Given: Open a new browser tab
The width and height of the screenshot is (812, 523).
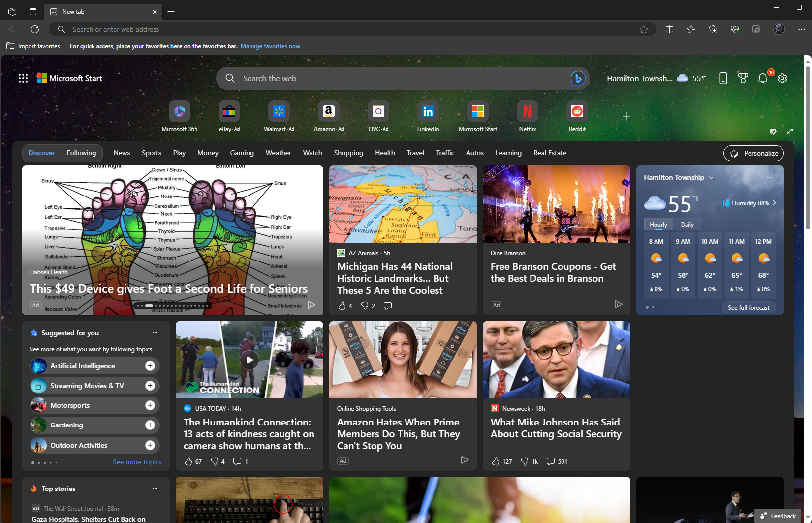Looking at the screenshot, I should (171, 11).
